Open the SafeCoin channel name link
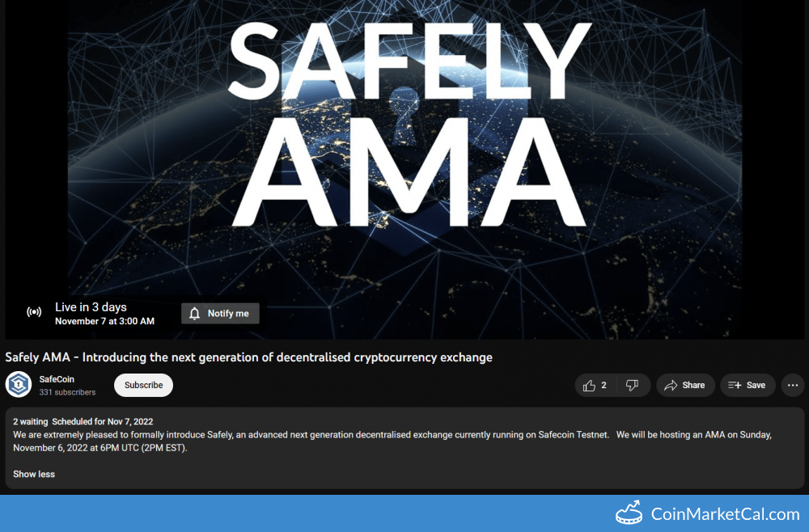 click(57, 379)
